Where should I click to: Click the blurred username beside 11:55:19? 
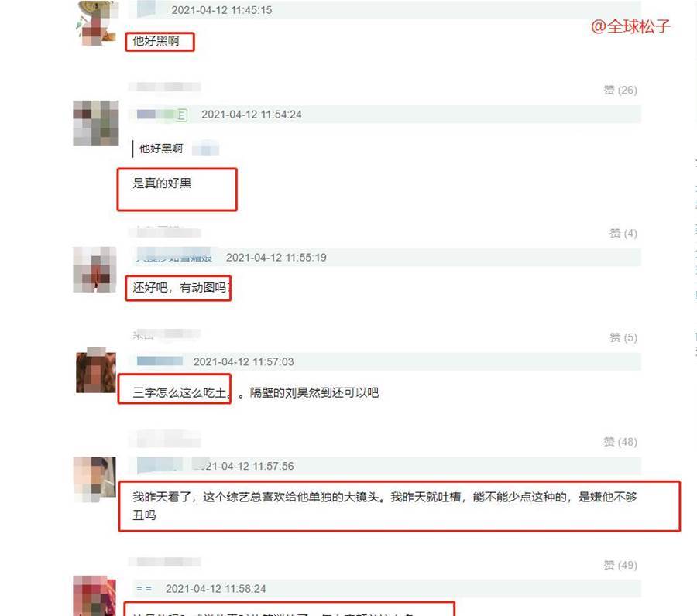click(x=174, y=256)
